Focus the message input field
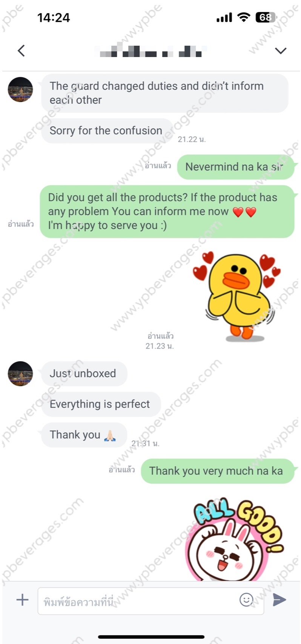Viewport: 301px width, 644px height. (150, 601)
